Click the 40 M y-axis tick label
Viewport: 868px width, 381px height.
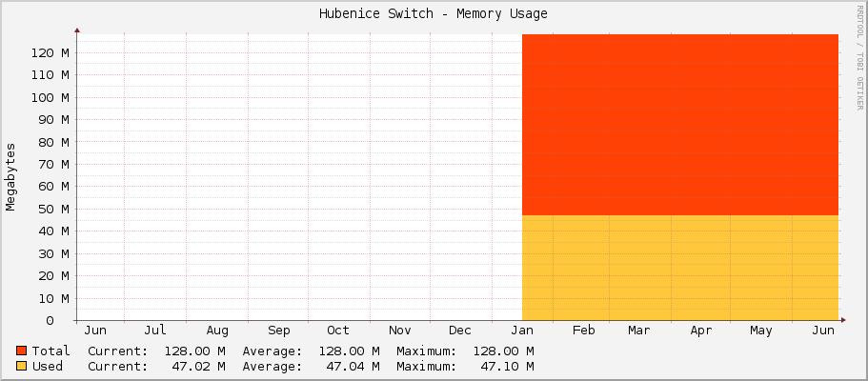pyautogui.click(x=54, y=231)
